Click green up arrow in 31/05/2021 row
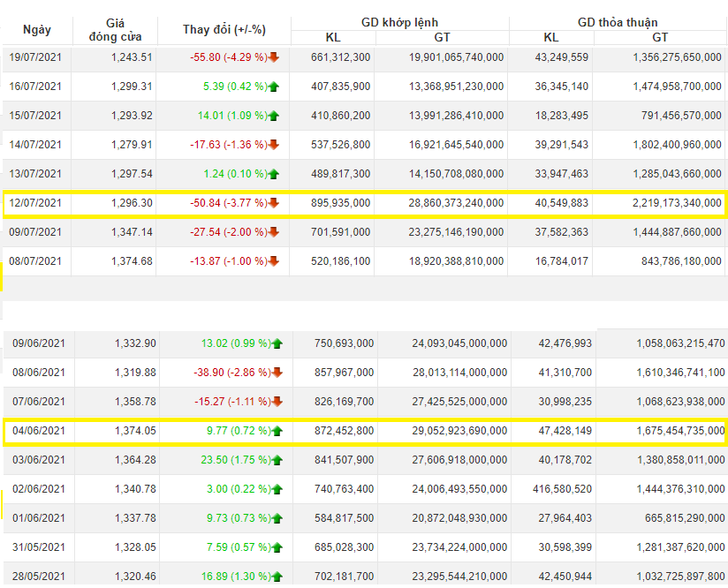The width and height of the screenshot is (728, 588). pyautogui.click(x=277, y=547)
